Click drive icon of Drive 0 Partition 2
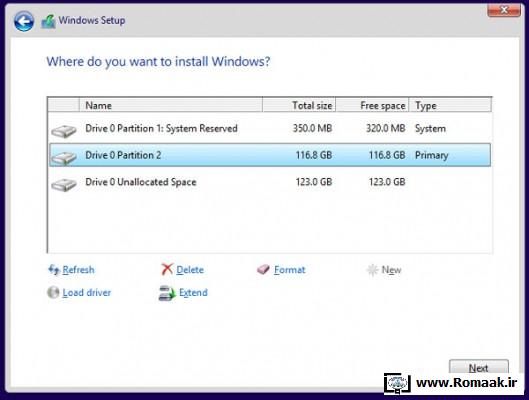This screenshot has width=529, height=400. coord(64,158)
